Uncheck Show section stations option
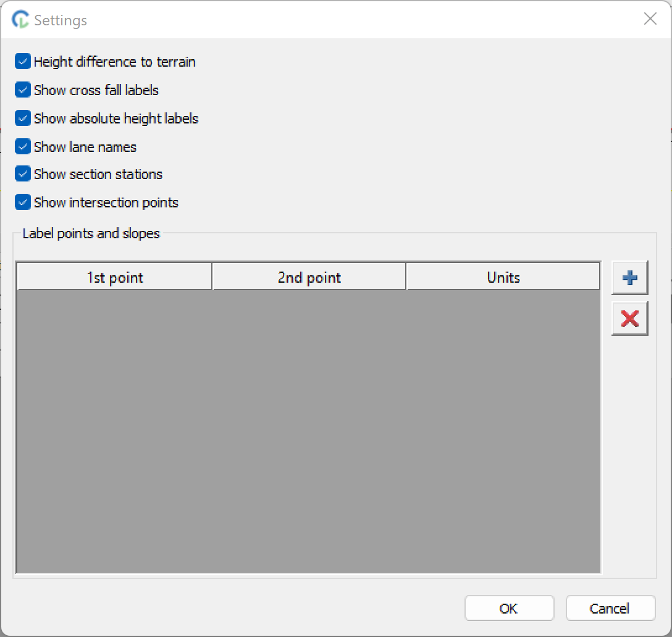This screenshot has height=637, width=672. (x=23, y=174)
